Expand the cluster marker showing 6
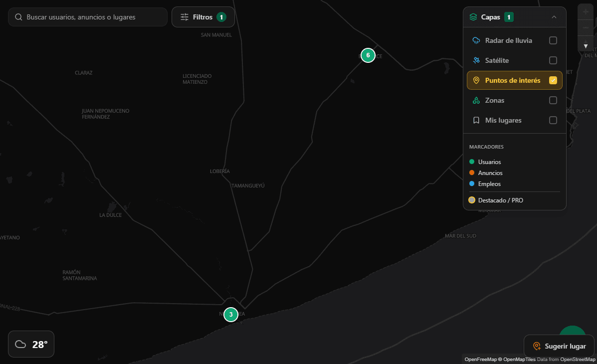Viewport: 597px width, 364px height. click(368, 55)
